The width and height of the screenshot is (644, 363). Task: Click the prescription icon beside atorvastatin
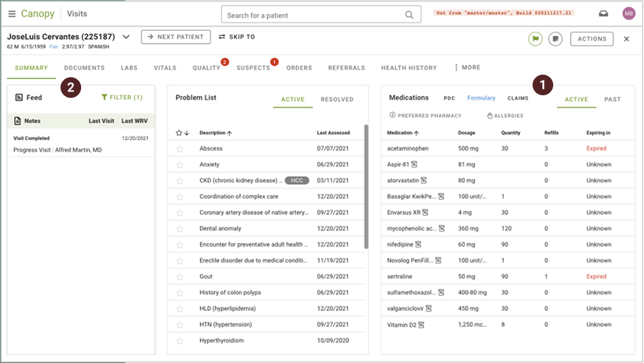pyautogui.click(x=424, y=181)
